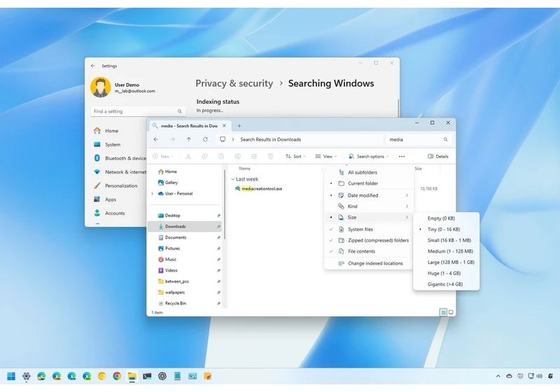Unpin Desktop from Quick access pin icon

click(218, 216)
